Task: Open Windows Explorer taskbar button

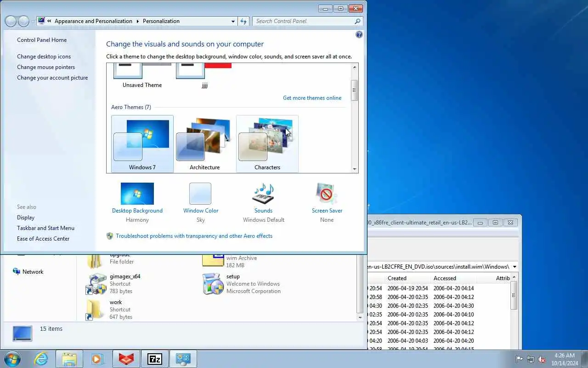Action: (69, 359)
